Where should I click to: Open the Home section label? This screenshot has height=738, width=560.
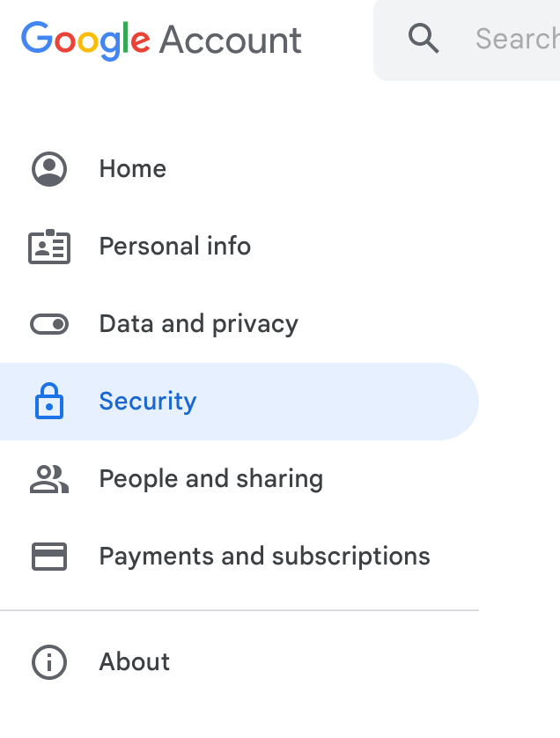[x=132, y=169]
